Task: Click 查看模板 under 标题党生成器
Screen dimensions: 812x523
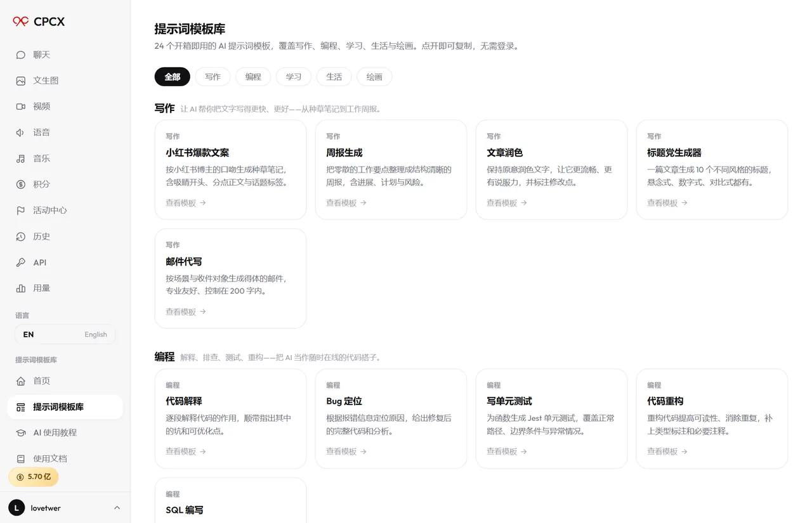Action: (x=667, y=203)
